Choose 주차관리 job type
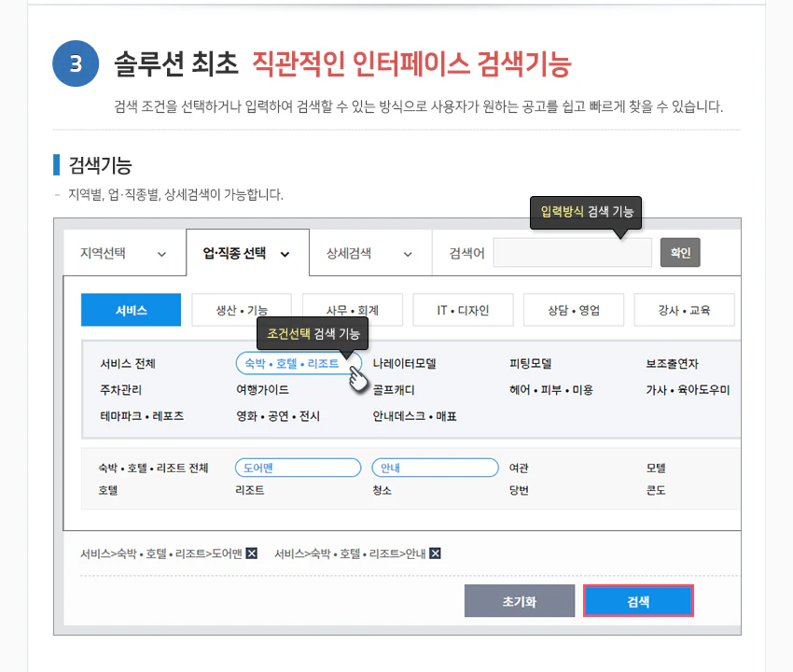793x672 pixels. pyautogui.click(x=121, y=389)
